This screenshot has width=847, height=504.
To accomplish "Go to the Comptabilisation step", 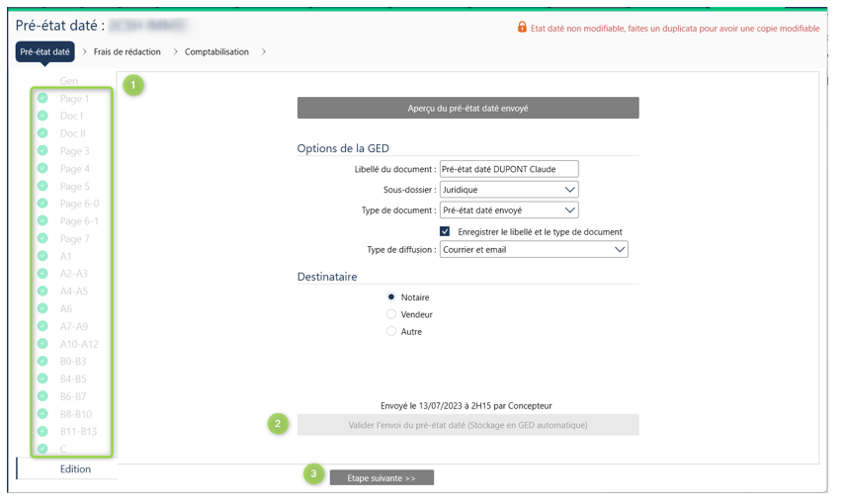I will 216,51.
